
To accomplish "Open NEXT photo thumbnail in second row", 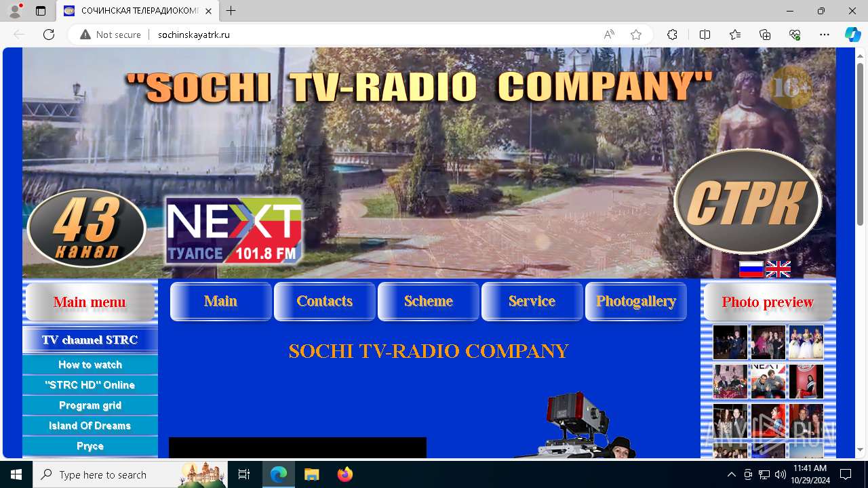I will click(x=768, y=382).
